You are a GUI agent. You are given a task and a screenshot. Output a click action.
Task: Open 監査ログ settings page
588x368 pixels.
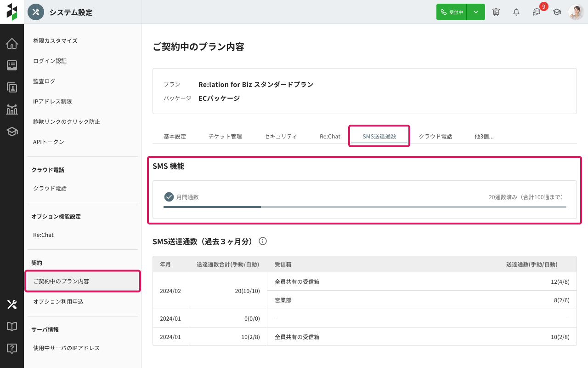83,81
